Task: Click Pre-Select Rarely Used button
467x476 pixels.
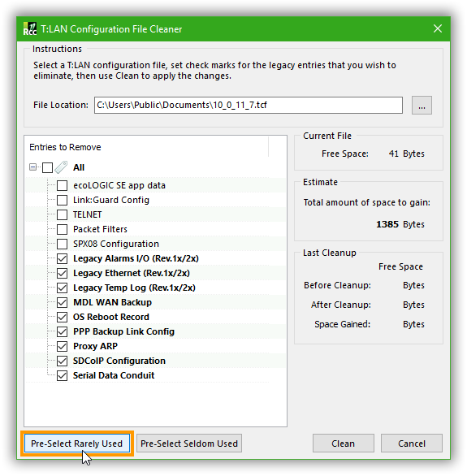Action: (77, 444)
